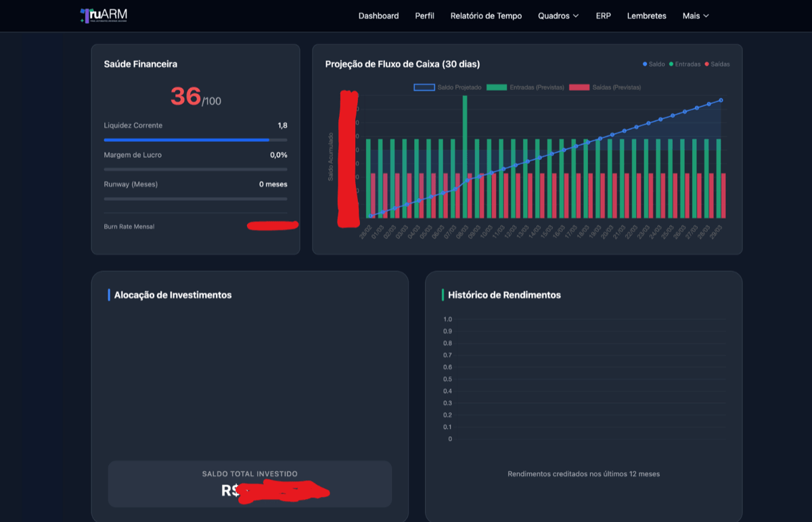Click the Runway (Meses) progress bar
The width and height of the screenshot is (812, 522).
pyautogui.click(x=196, y=199)
